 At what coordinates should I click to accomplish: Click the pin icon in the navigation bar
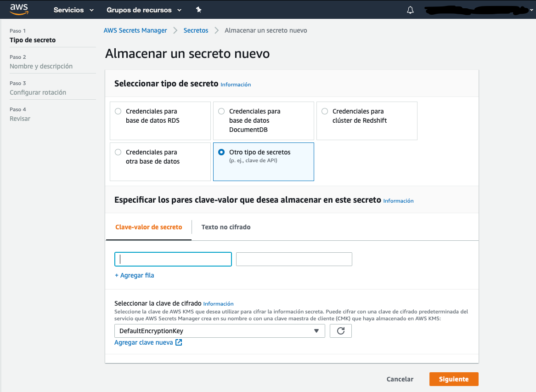(199, 9)
